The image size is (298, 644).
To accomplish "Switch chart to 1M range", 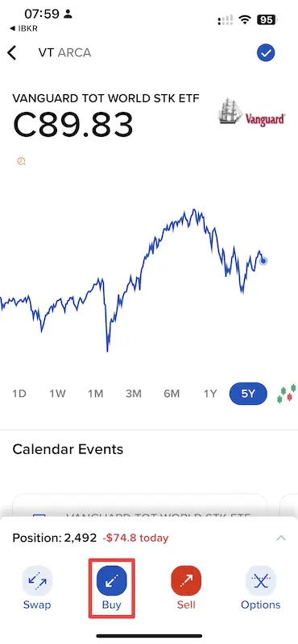I will pyautogui.click(x=95, y=394).
